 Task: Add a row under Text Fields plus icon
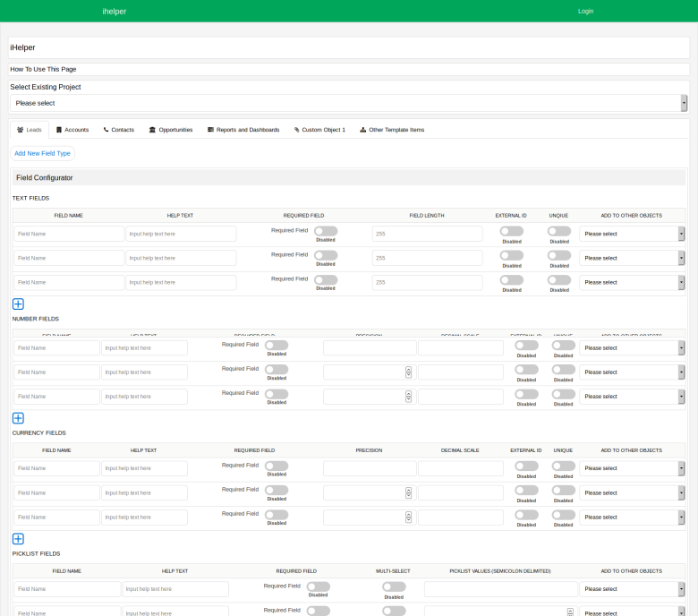[x=18, y=304]
